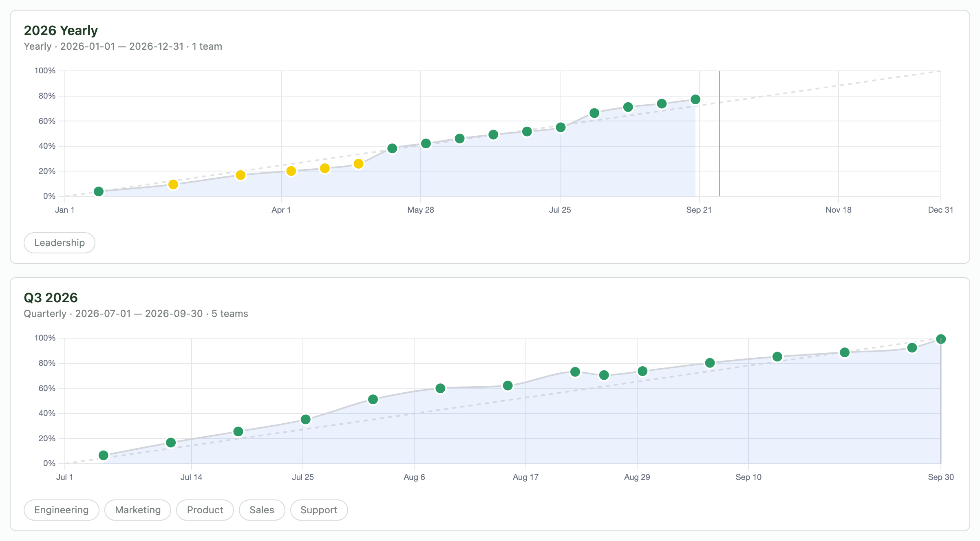
Task: Select the first data point in Q3 2026 chart
Action: click(x=104, y=455)
